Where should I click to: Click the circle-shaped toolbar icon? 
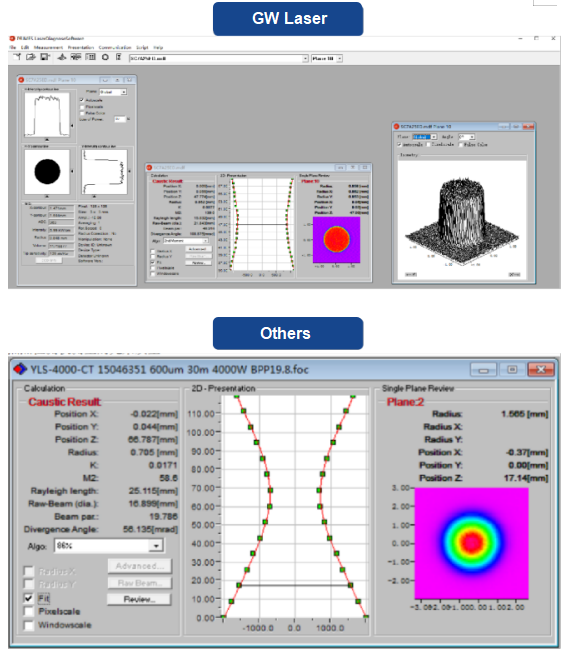pyautogui.click(x=105, y=57)
